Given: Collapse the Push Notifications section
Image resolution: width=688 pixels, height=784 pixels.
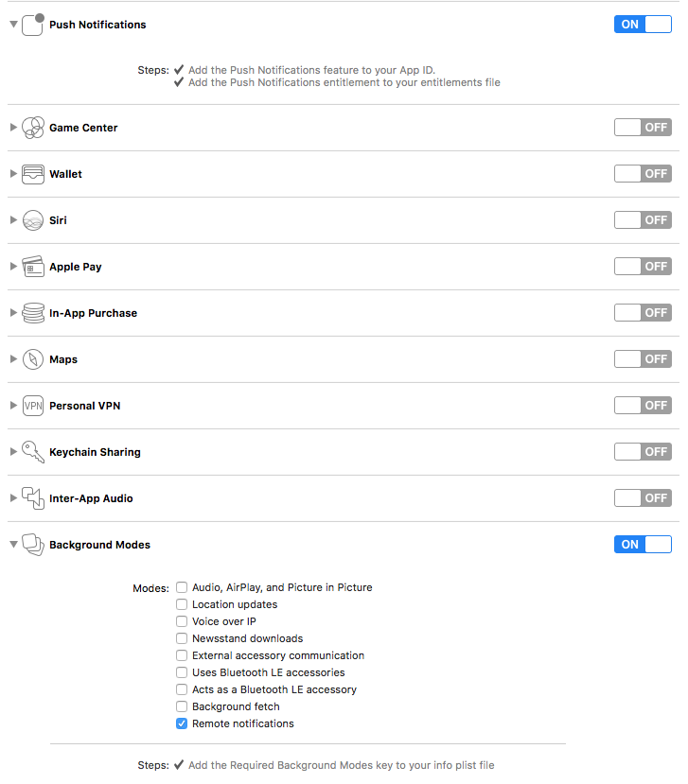Looking at the screenshot, I should (13, 25).
